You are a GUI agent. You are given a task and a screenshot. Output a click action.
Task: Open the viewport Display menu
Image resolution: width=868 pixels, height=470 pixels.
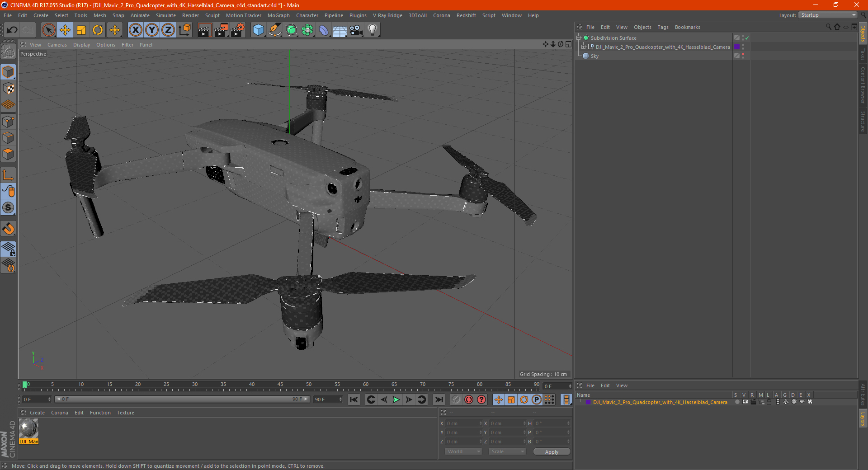(x=82, y=45)
